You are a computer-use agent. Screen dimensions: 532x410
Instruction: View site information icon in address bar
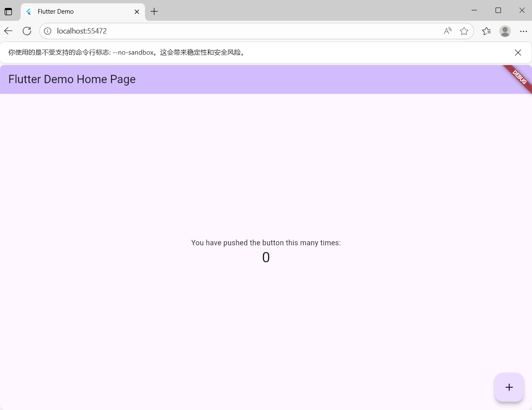click(x=48, y=31)
